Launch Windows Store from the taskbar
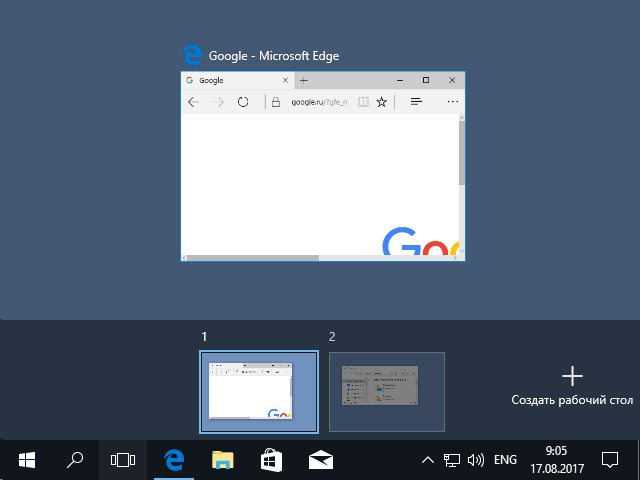 [x=271, y=460]
